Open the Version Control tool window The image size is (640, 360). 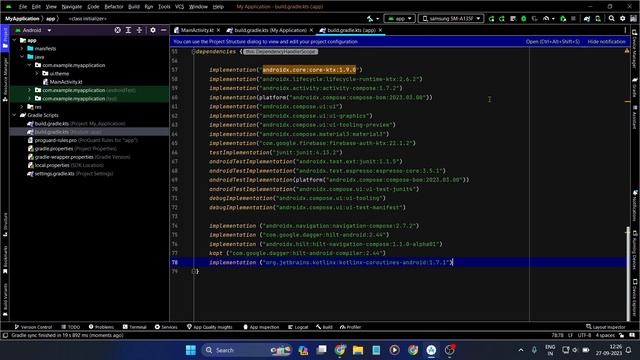click(33, 327)
